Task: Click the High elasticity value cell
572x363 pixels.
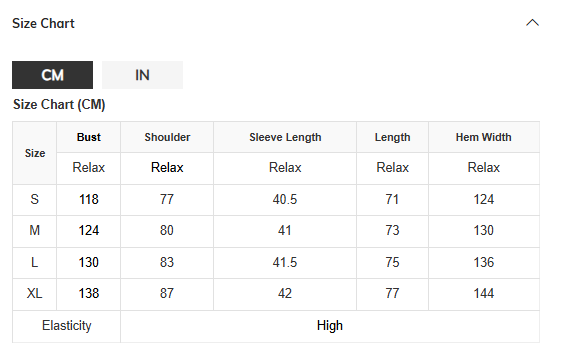Action: click(x=330, y=326)
